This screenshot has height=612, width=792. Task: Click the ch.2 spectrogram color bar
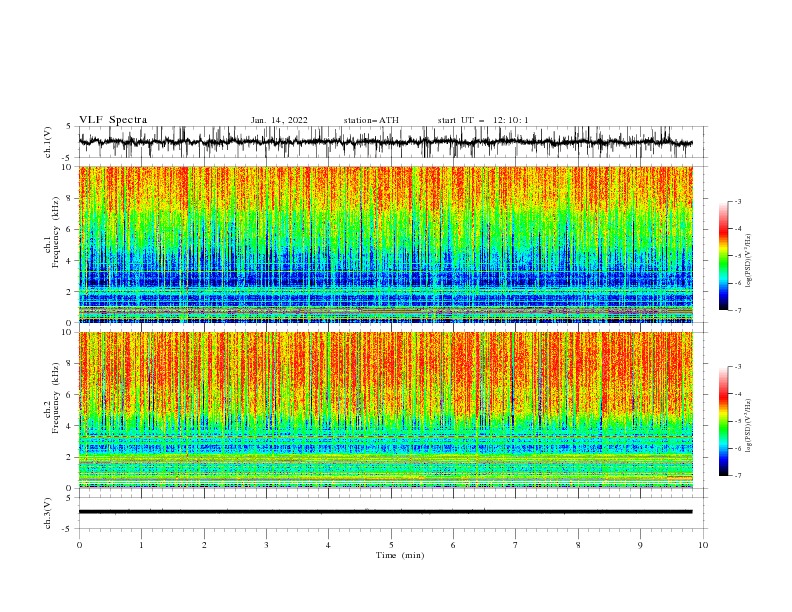[x=723, y=421]
